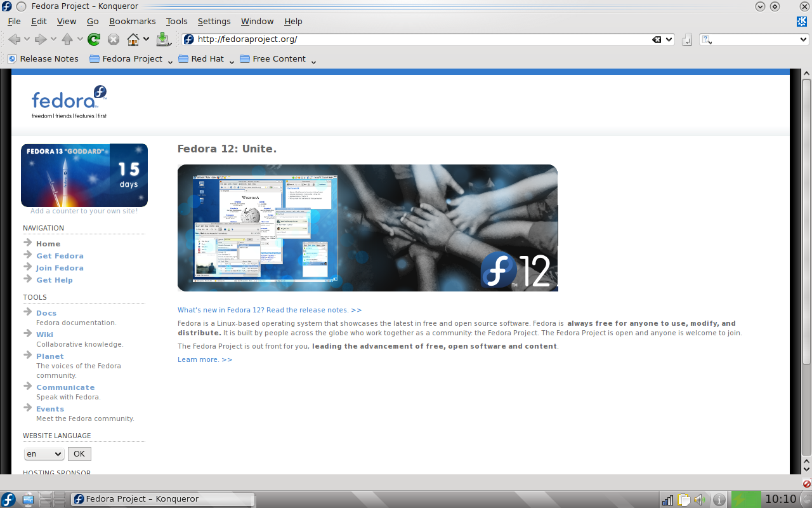
Task: Open the Release Notes bookmark
Action: point(43,58)
